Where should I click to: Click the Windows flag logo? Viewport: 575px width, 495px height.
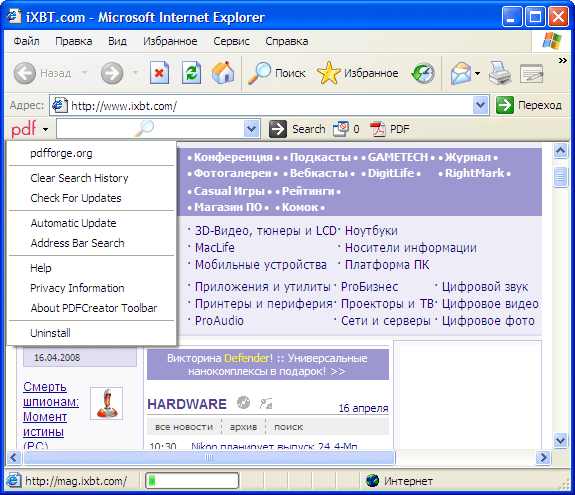[552, 41]
